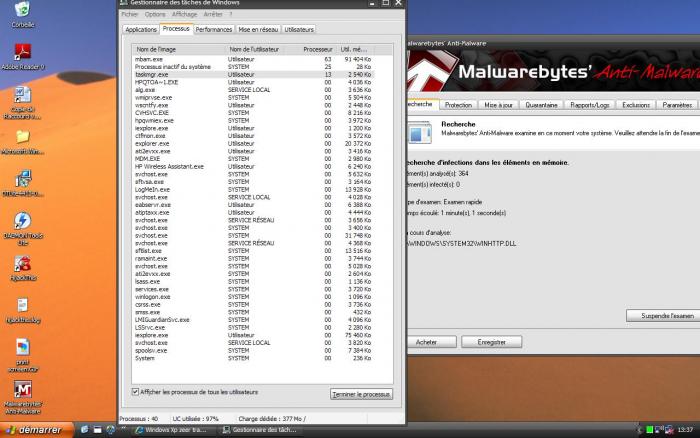Viewport: 700px width, 438px height.
Task: Open the Corbeille recycle bin icon
Action: coord(22,13)
